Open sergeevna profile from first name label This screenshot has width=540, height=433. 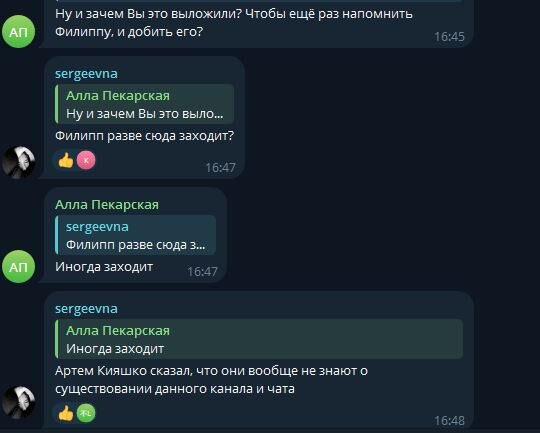pyautogui.click(x=86, y=73)
